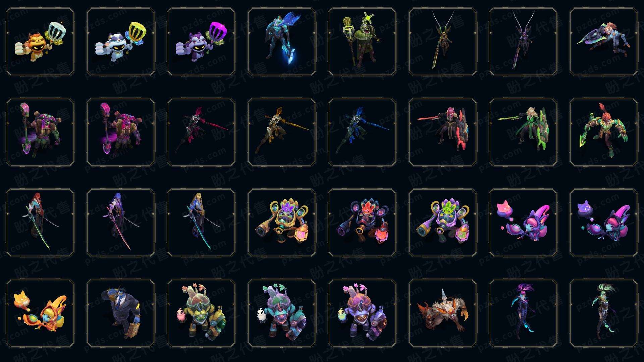This screenshot has width=644, height=362.
Task: Choose the purple-haired female assassin skin
Action: (x=523, y=313)
